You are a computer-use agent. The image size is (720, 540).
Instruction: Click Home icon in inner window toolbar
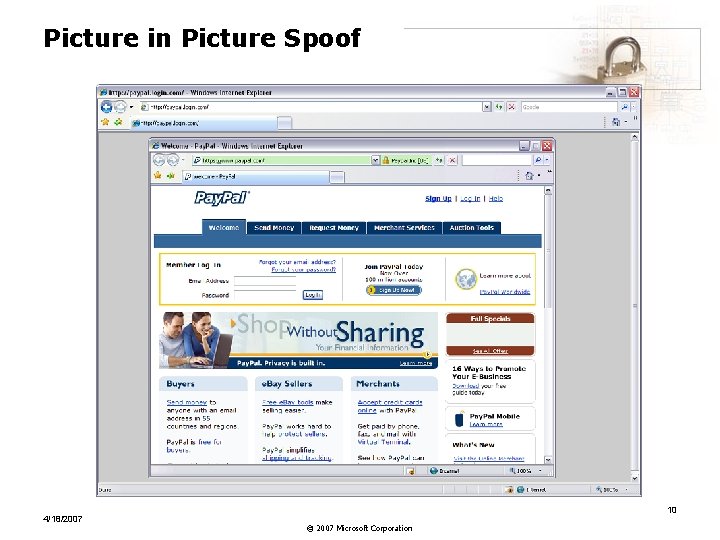click(529, 175)
